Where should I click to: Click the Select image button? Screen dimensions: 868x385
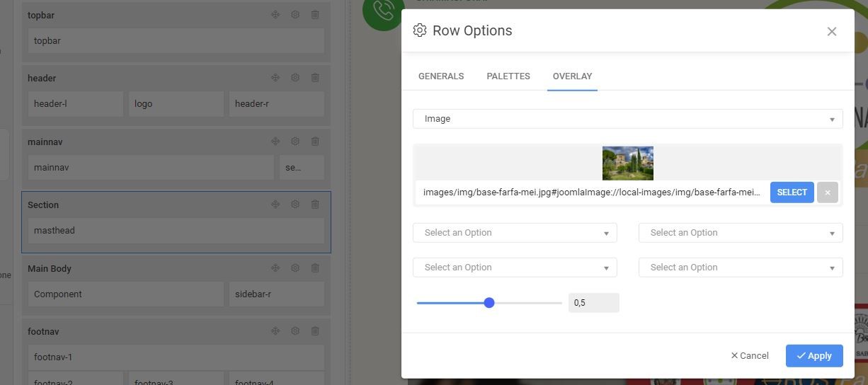[x=792, y=192]
